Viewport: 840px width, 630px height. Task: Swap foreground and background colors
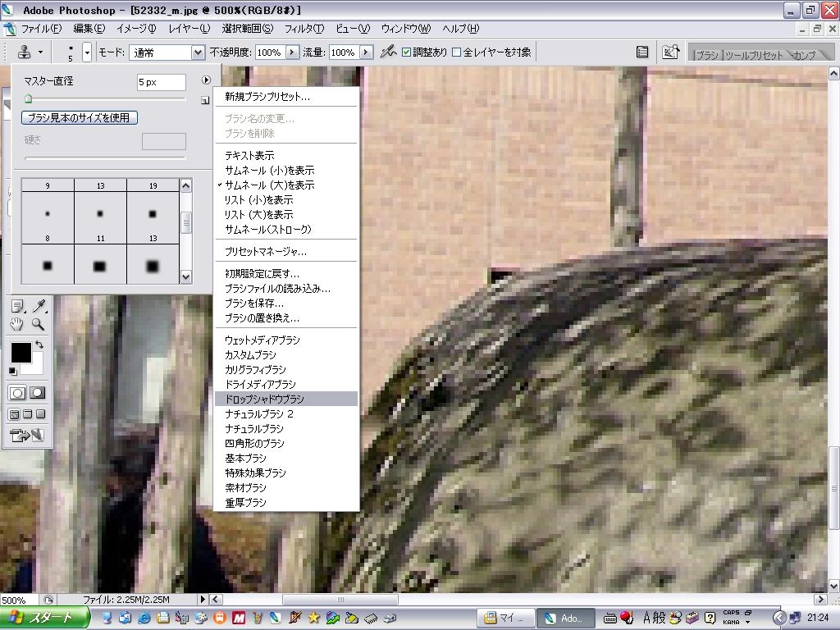click(39, 346)
